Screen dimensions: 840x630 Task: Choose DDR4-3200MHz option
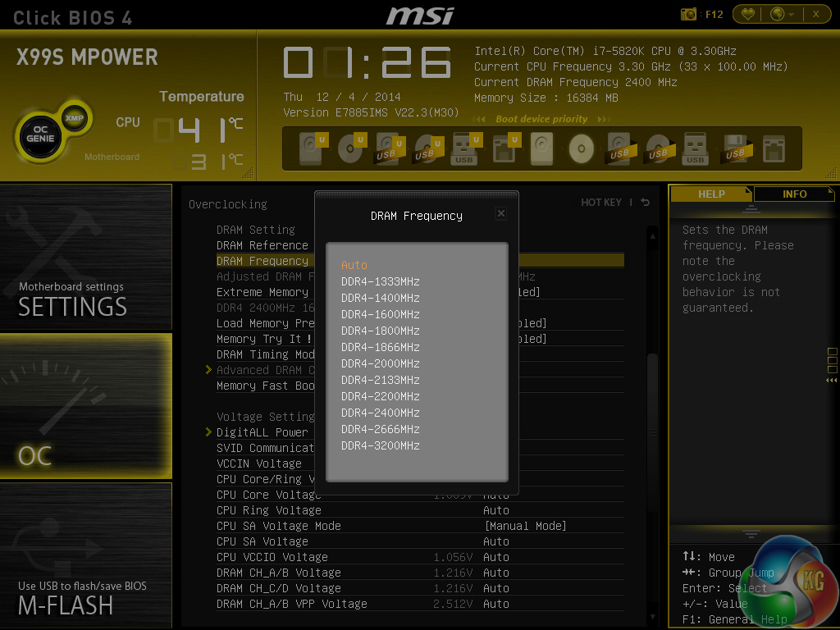(381, 445)
